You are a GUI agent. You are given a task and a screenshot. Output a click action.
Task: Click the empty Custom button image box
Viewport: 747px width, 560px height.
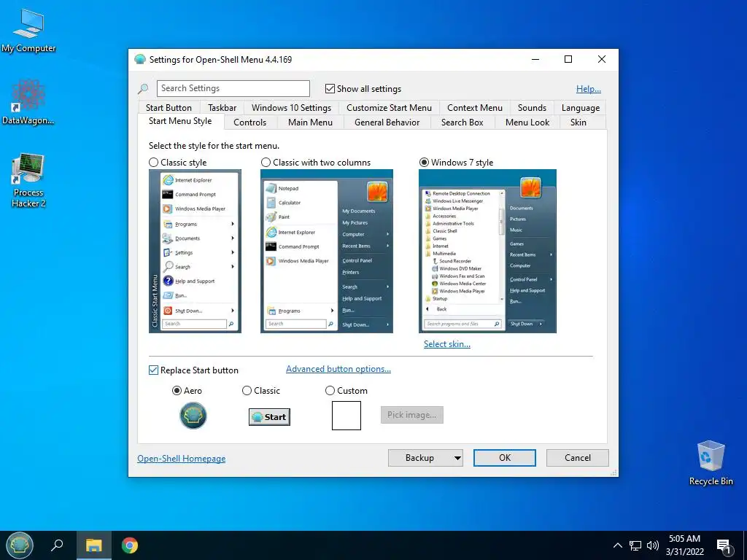(347, 415)
